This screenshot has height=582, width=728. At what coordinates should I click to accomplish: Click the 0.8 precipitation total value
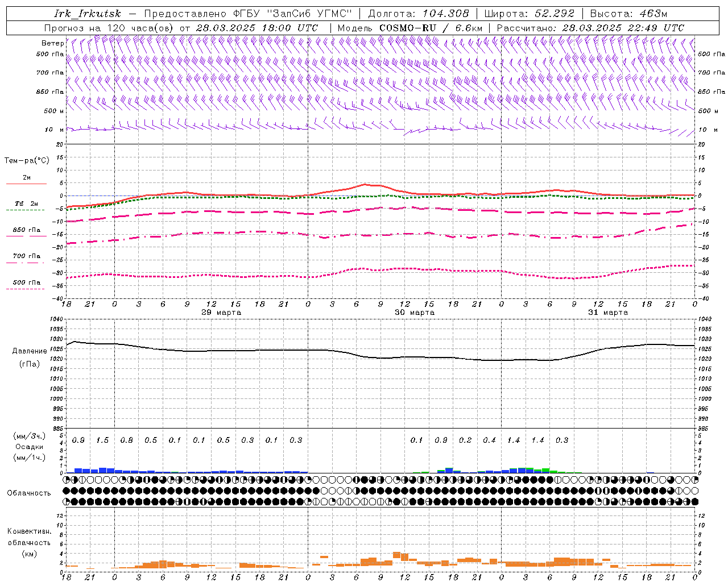click(x=127, y=440)
